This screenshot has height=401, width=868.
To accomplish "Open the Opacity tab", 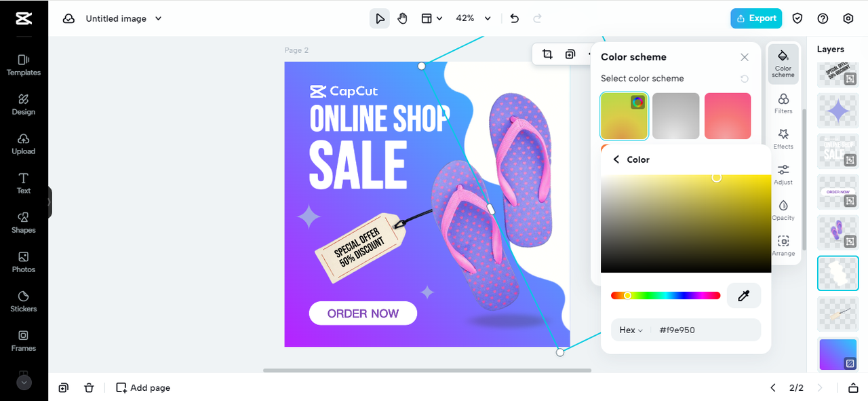I will (783, 210).
